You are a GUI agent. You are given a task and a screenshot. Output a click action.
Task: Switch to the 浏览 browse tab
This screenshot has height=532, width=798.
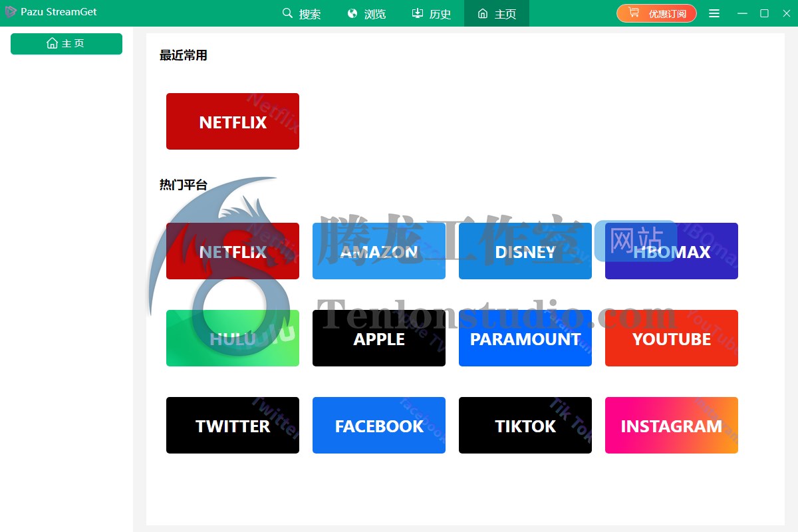(x=366, y=13)
